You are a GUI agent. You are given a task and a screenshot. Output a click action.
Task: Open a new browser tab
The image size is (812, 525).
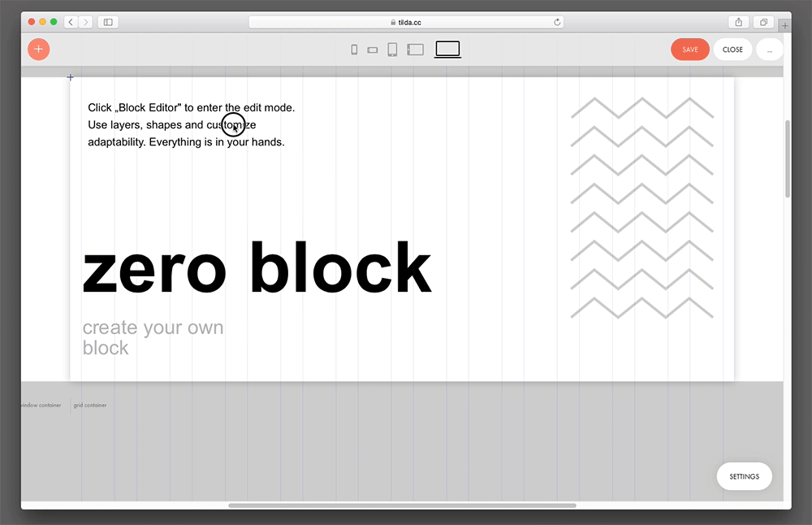pyautogui.click(x=784, y=25)
